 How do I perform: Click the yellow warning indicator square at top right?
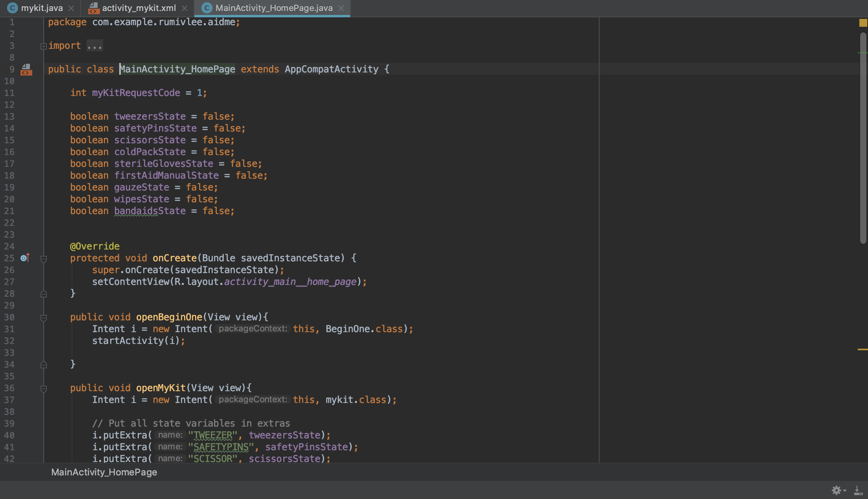pos(863,23)
